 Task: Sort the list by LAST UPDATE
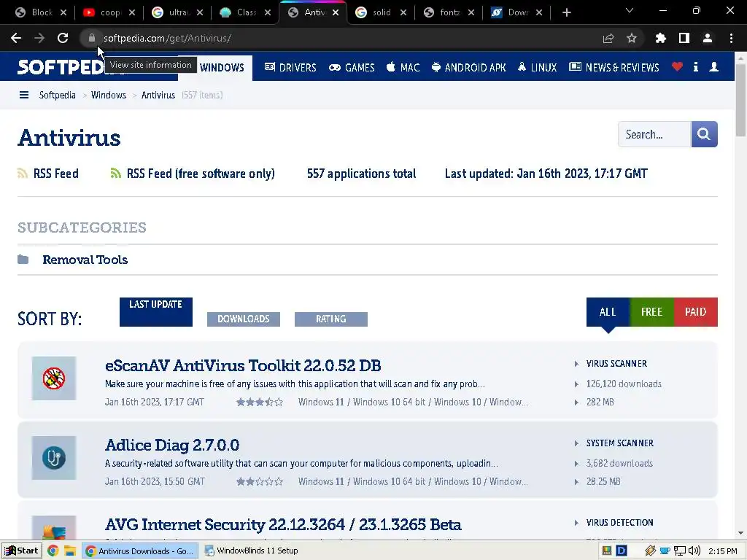(x=156, y=312)
